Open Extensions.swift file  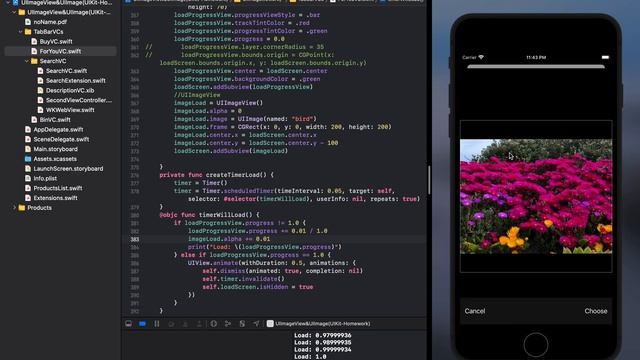[56, 198]
